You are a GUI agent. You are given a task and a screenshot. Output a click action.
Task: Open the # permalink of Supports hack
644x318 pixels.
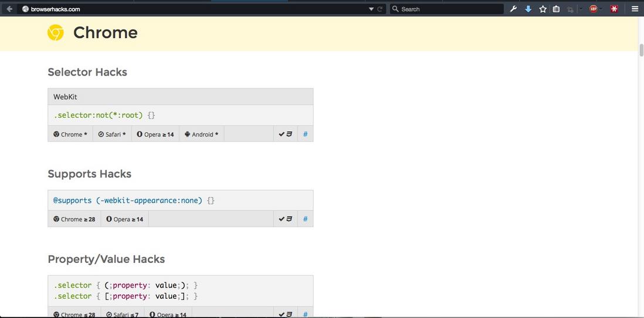point(305,219)
